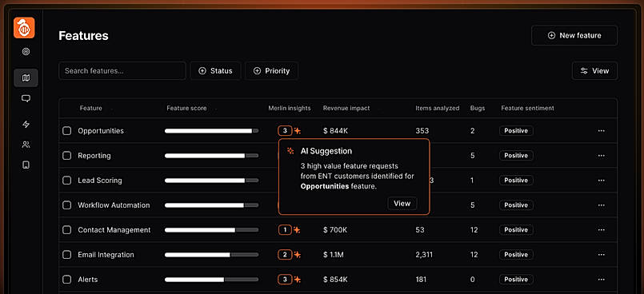
Task: Open the target icon in sidebar
Action: 26,52
